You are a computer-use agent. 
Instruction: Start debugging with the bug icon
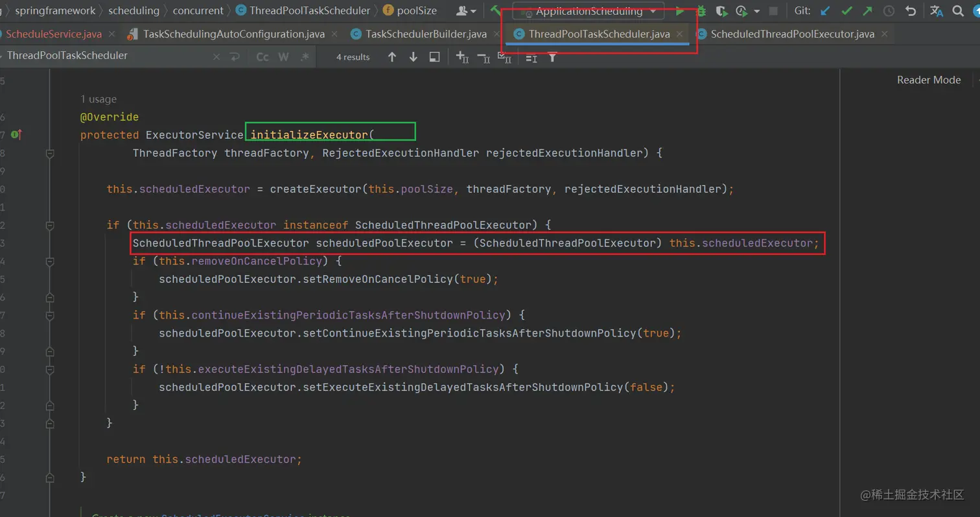(701, 11)
